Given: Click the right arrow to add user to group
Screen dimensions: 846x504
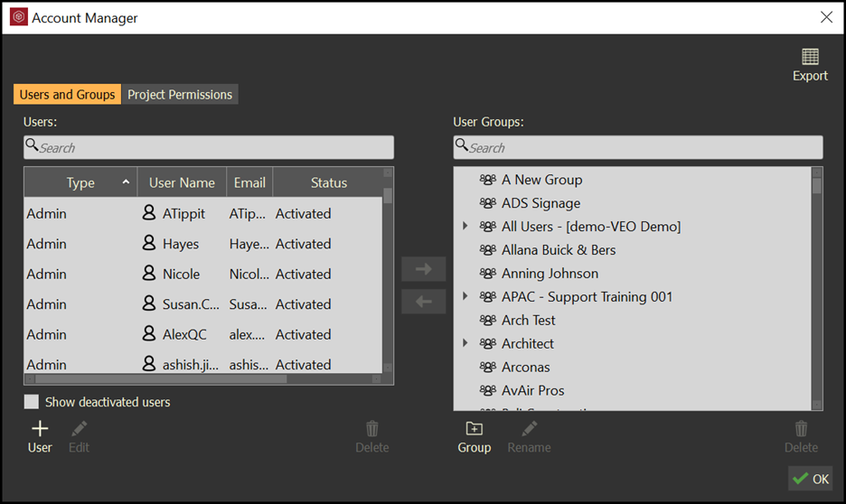Looking at the screenshot, I should point(424,269).
